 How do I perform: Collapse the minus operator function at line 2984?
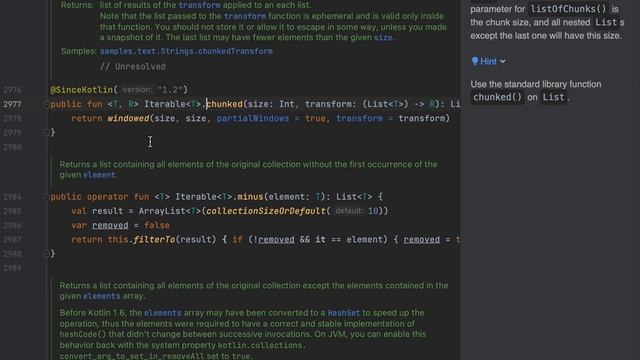click(x=46, y=197)
